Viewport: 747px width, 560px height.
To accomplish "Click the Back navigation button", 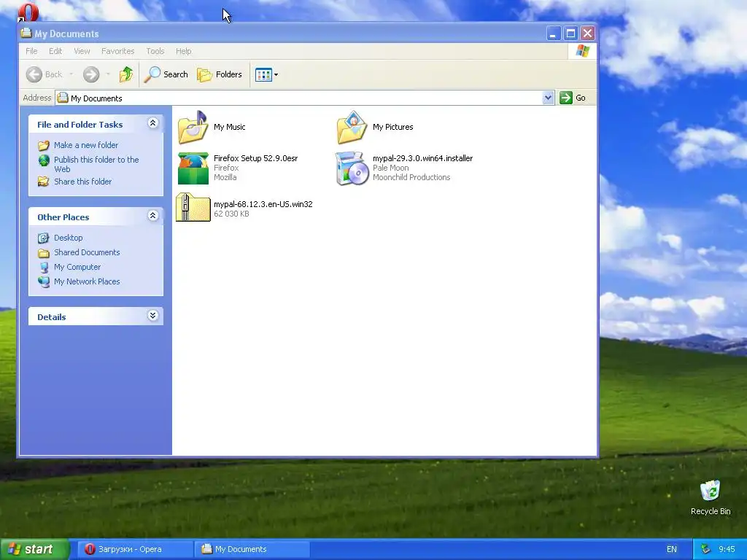I will tap(44, 74).
